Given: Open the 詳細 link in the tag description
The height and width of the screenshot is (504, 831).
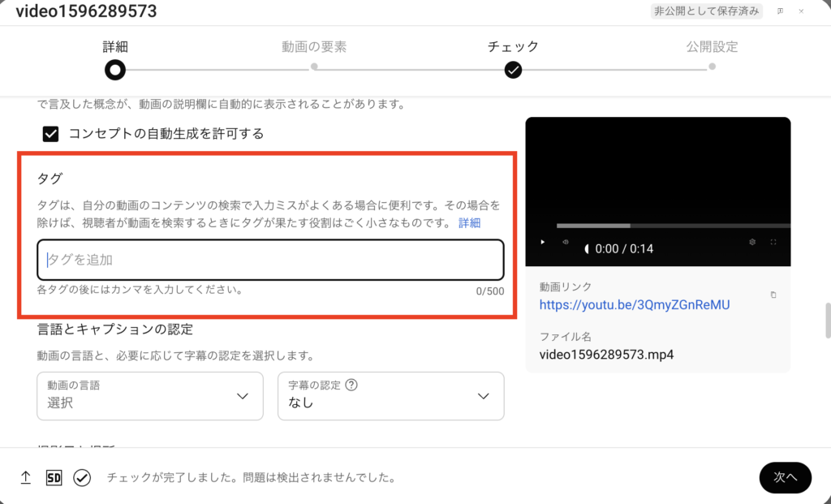Looking at the screenshot, I should [470, 223].
